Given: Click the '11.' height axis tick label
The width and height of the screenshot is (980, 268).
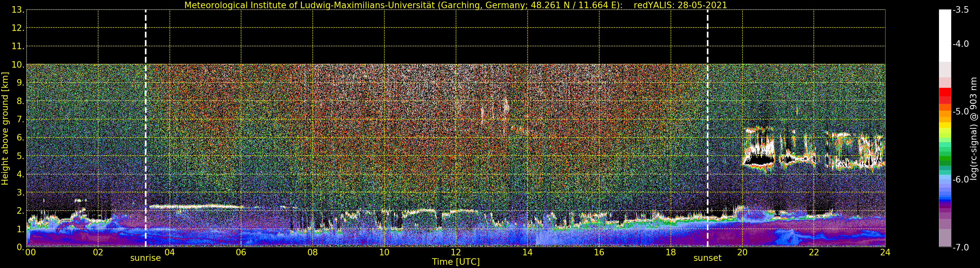Looking at the screenshot, I should click(x=18, y=47).
